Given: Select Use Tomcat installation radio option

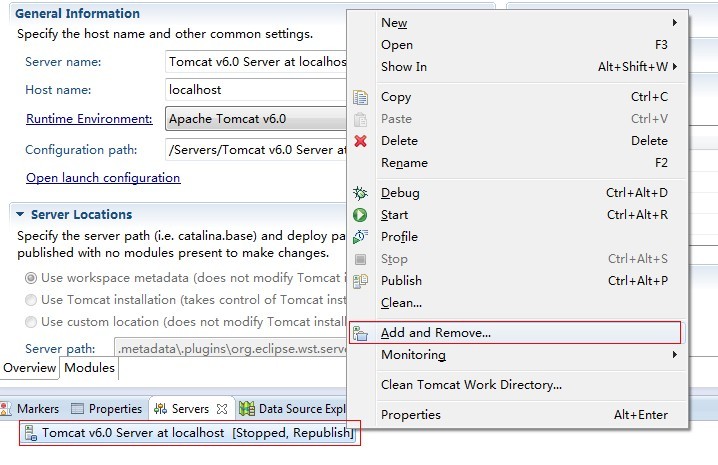Looking at the screenshot, I should [31, 300].
